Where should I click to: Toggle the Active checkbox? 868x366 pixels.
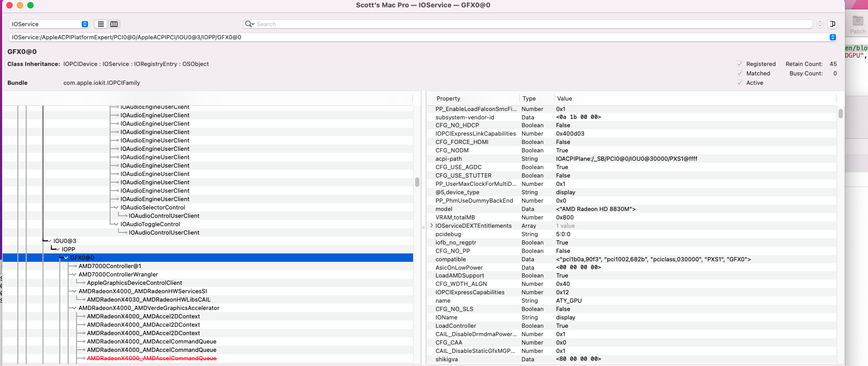[x=740, y=83]
